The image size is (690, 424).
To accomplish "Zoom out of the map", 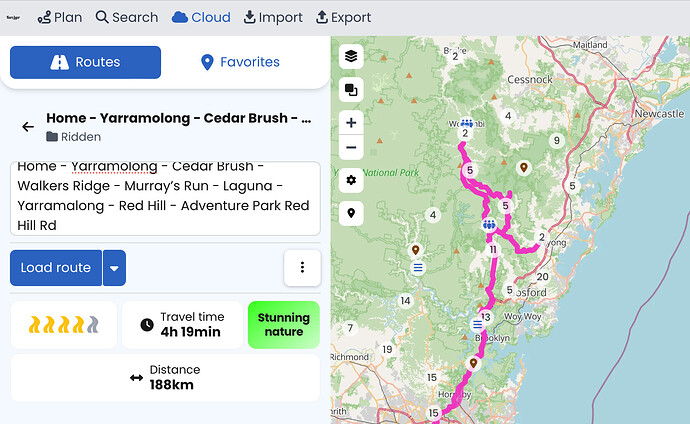I will coord(351,148).
